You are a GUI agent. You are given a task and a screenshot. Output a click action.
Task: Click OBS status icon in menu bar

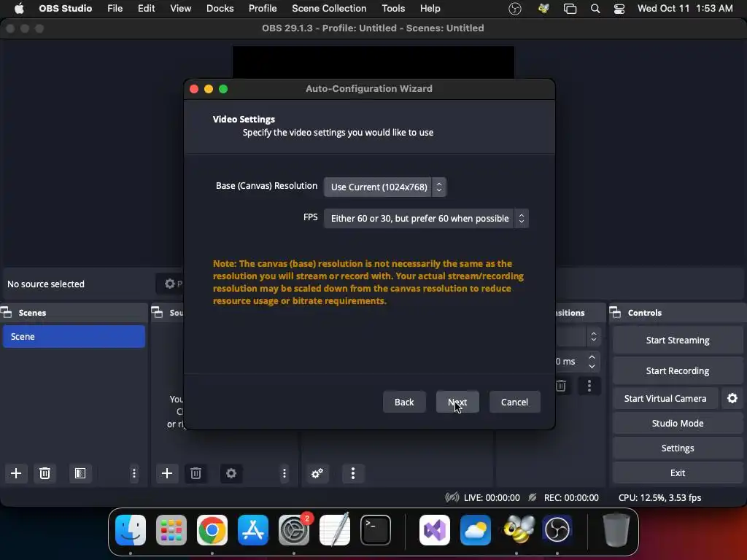[x=514, y=9]
